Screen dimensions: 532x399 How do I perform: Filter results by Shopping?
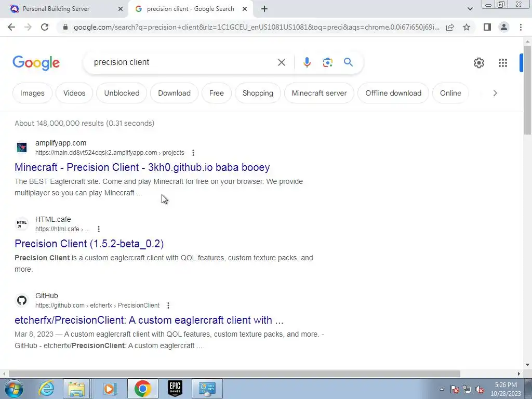(258, 93)
